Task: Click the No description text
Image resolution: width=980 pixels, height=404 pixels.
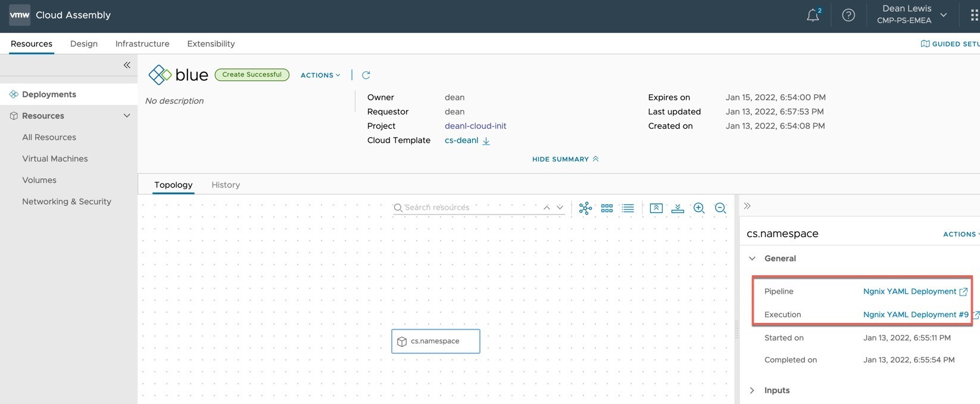Action: (x=174, y=101)
